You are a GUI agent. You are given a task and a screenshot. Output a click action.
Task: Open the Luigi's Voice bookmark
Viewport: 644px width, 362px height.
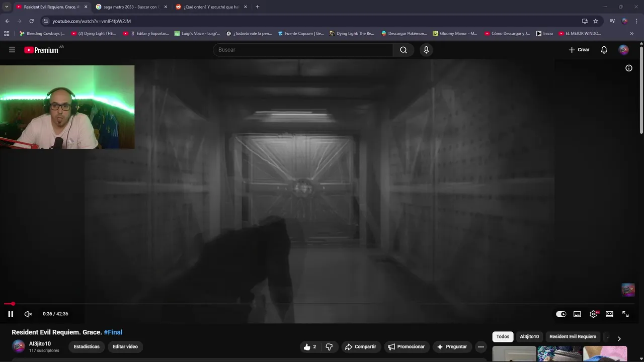tap(197, 34)
